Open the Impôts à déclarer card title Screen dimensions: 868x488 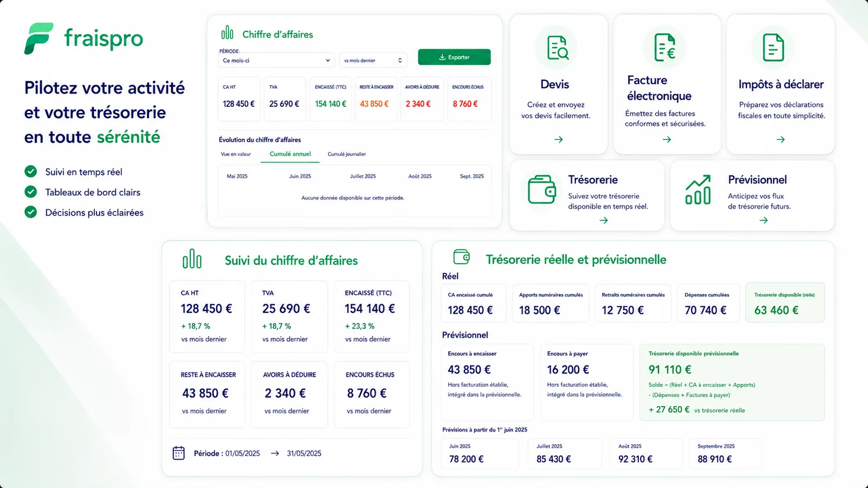(781, 84)
